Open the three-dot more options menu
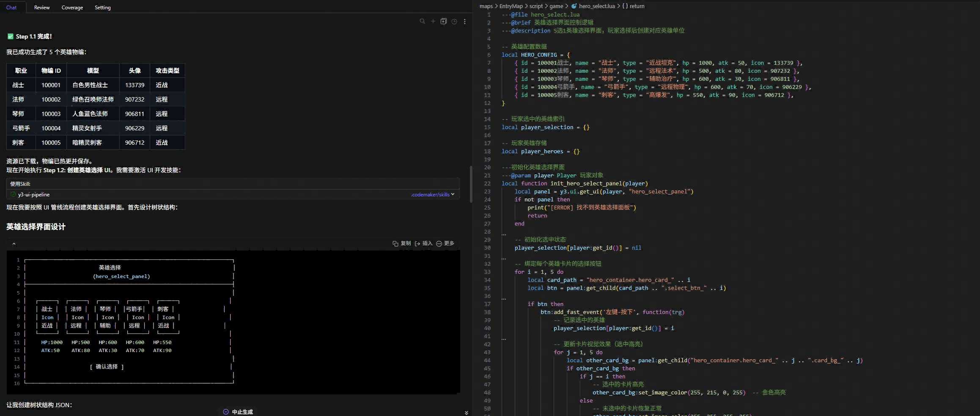 tap(464, 21)
